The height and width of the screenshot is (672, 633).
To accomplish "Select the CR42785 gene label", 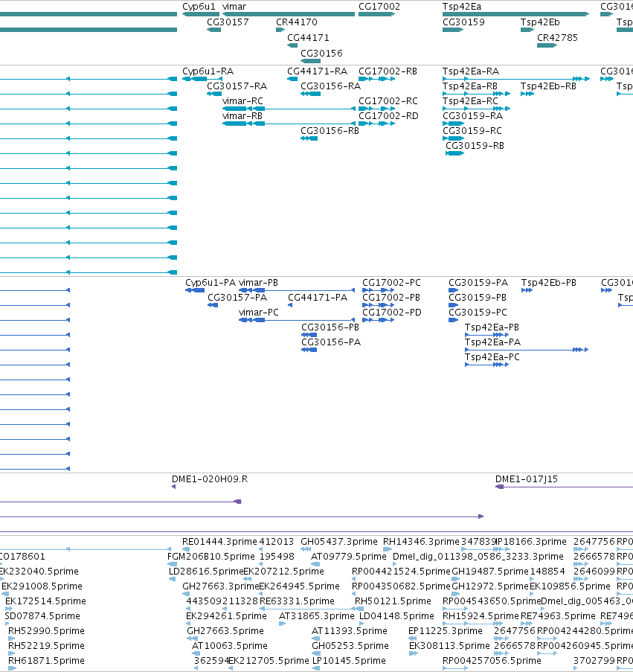I will click(x=557, y=38).
